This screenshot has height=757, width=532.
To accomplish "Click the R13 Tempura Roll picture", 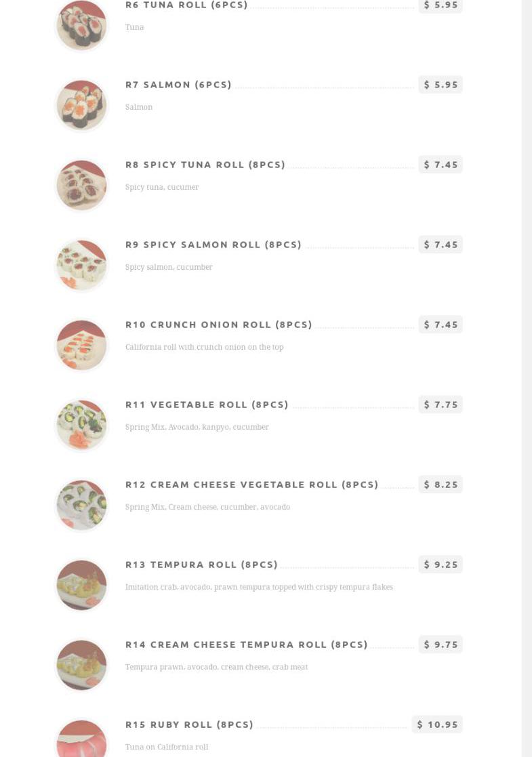I will [x=81, y=585].
